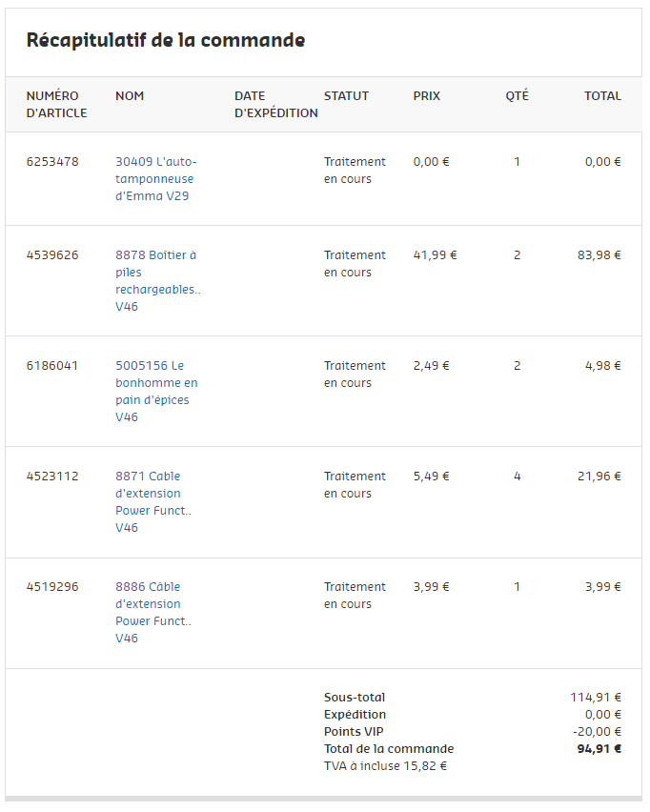Click the Total column header
Image resolution: width=650 pixels, height=812 pixels.
(x=602, y=95)
